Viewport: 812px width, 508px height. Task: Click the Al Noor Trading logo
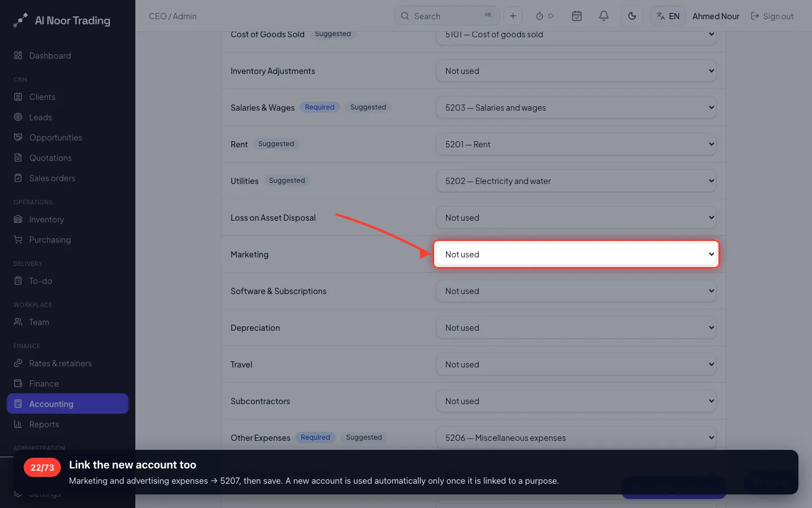click(62, 20)
